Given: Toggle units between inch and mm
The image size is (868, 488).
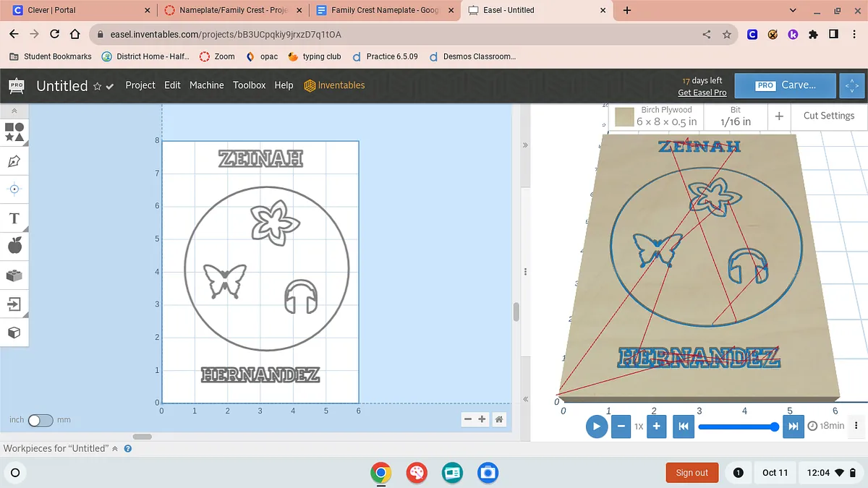Looking at the screenshot, I should [x=40, y=420].
